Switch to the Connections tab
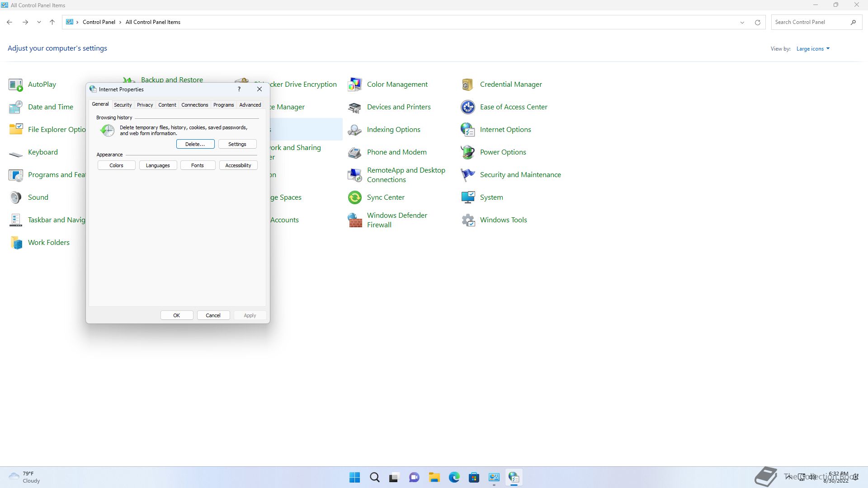868x488 pixels. [x=194, y=105]
